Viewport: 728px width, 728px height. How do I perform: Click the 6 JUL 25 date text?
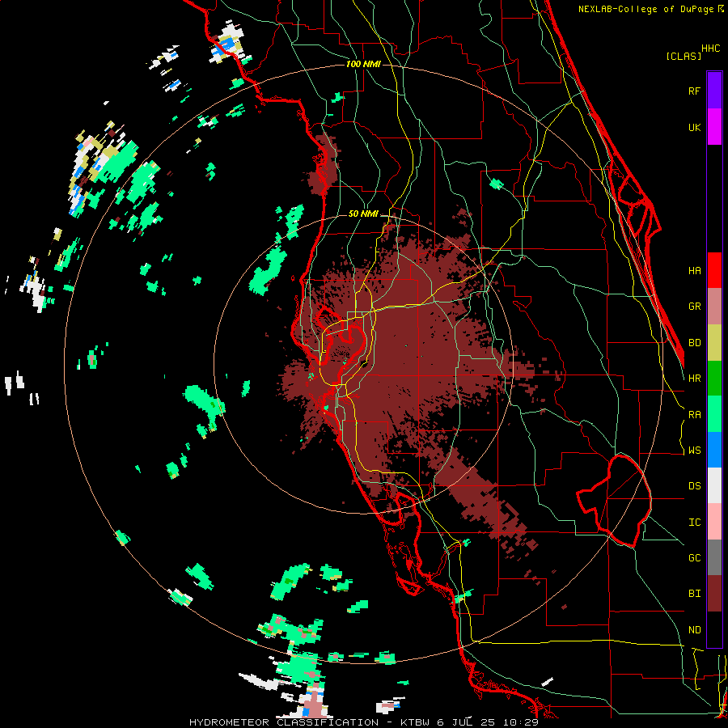click(467, 722)
